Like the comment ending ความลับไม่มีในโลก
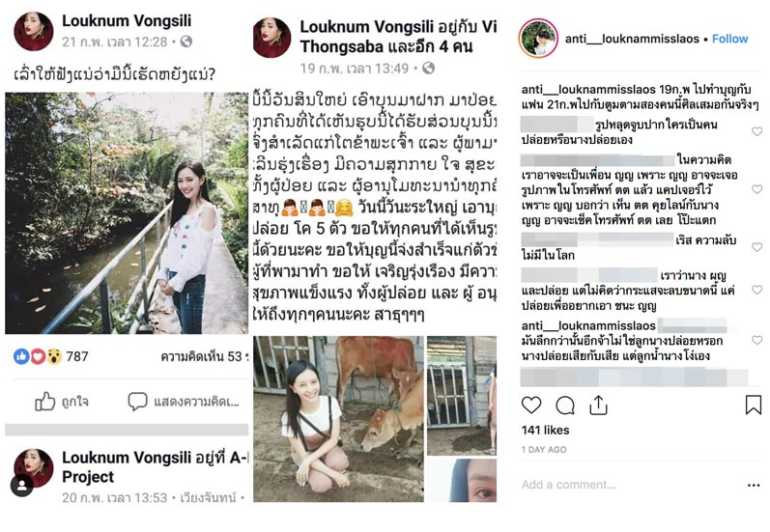This screenshot has width=770, height=532. (756, 247)
